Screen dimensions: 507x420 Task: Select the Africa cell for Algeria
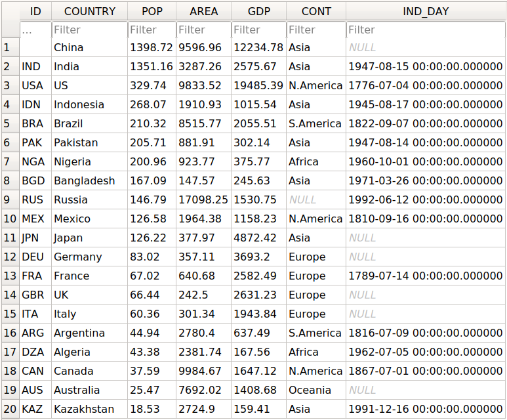pyautogui.click(x=316, y=352)
